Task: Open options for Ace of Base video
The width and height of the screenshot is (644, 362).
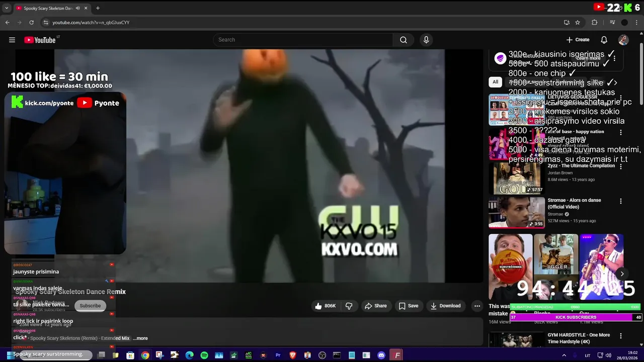Action: [621, 132]
